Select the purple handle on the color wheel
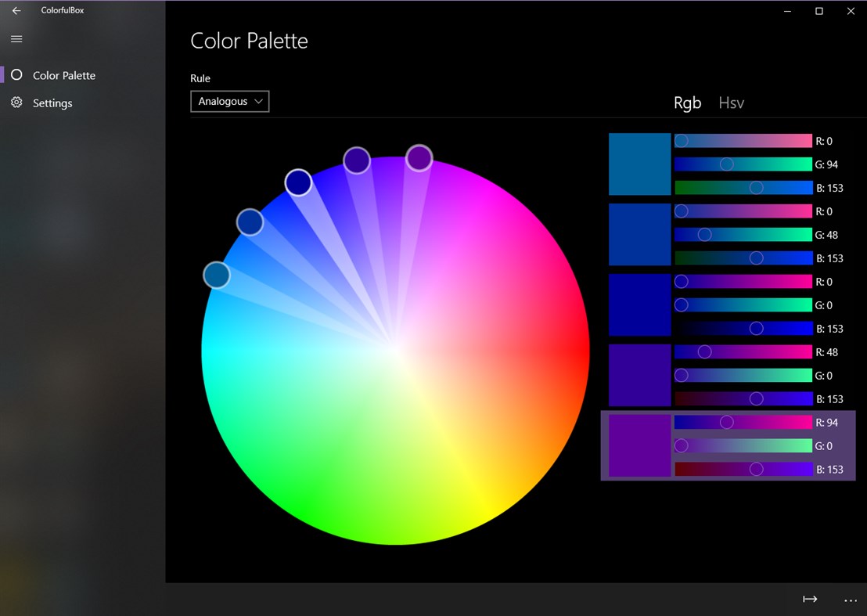This screenshot has width=867, height=616. 419,158
